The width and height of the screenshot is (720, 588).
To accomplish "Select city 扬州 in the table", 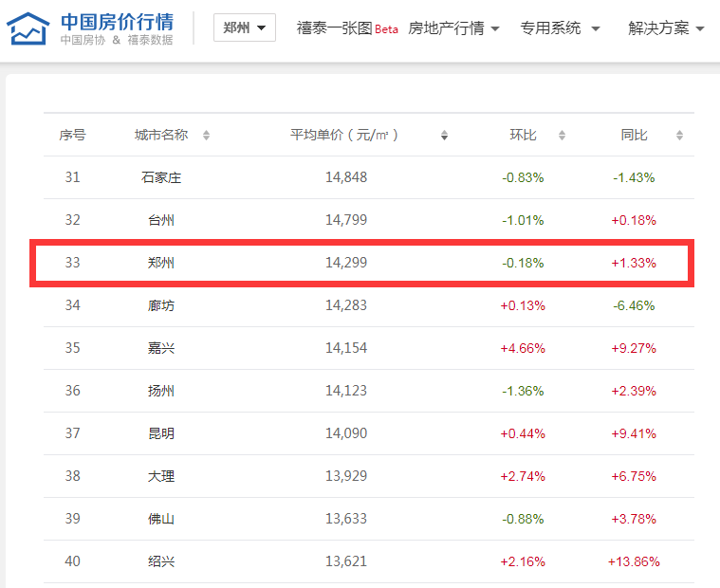I will click(x=161, y=391).
